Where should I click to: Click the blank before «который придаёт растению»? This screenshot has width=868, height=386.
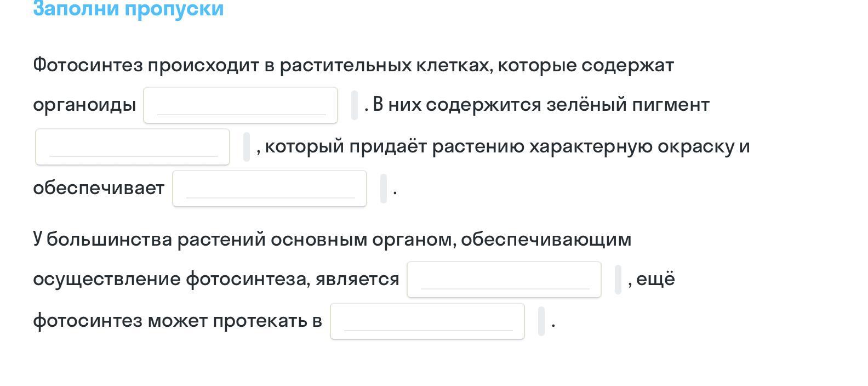pos(133,147)
